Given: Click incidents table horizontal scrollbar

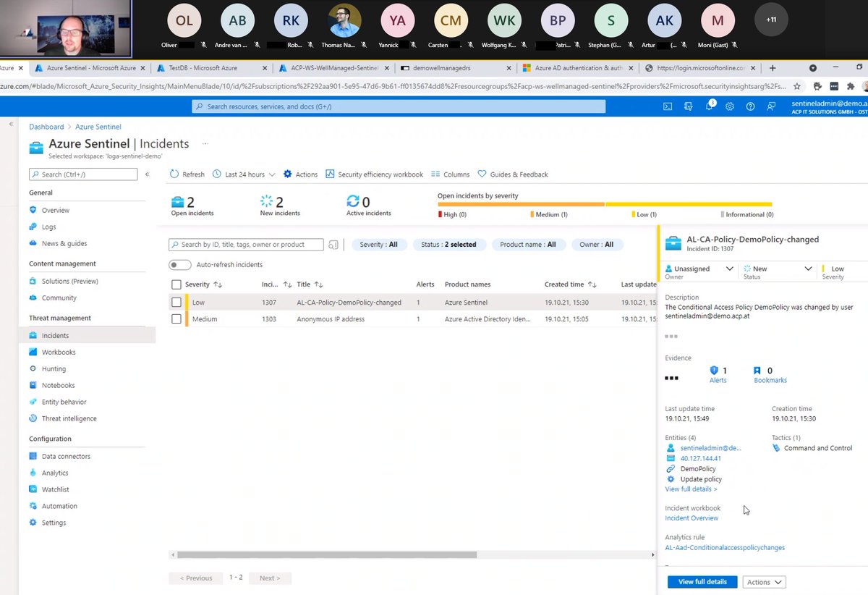Looking at the screenshot, I should point(326,555).
